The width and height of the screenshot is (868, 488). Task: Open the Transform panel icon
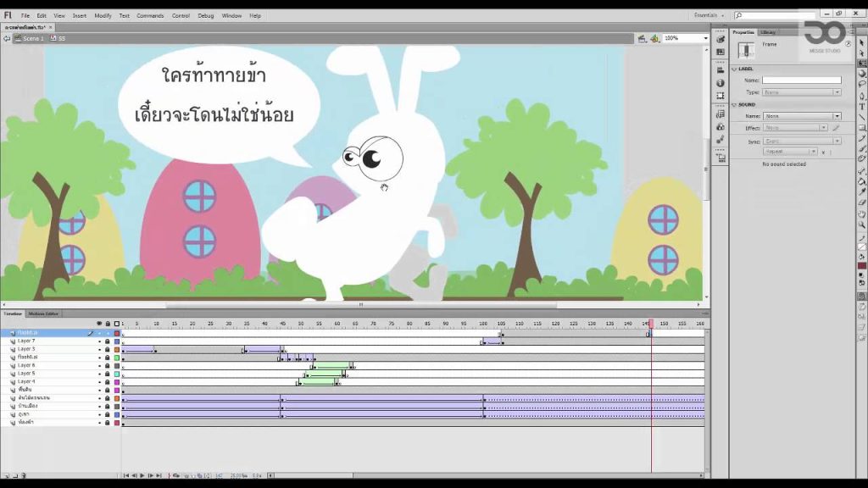721,96
